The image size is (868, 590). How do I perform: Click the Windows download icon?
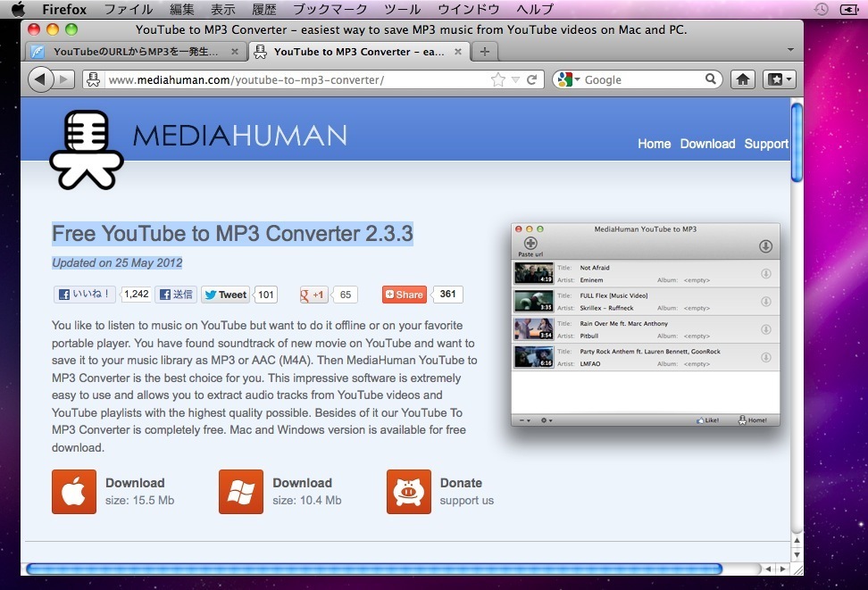click(x=241, y=492)
